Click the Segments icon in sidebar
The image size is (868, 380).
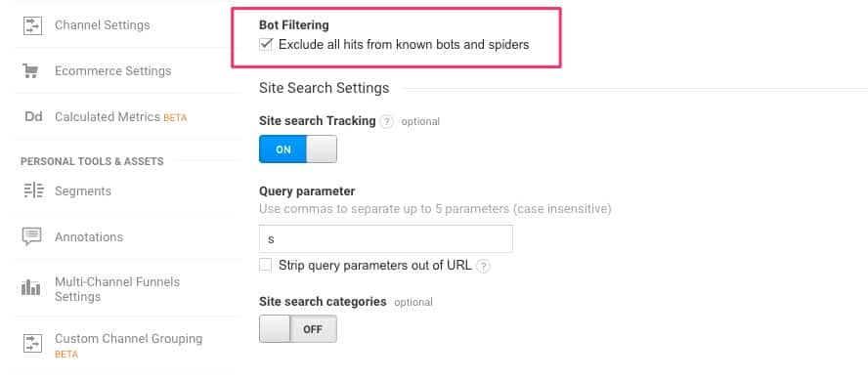pyautogui.click(x=33, y=190)
